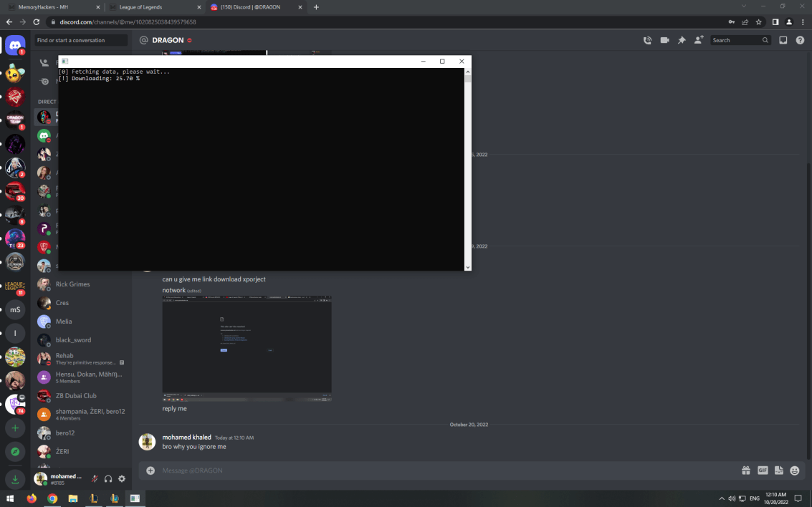Go to Discord home direct messages
Image resolution: width=812 pixels, height=507 pixels.
(15, 46)
